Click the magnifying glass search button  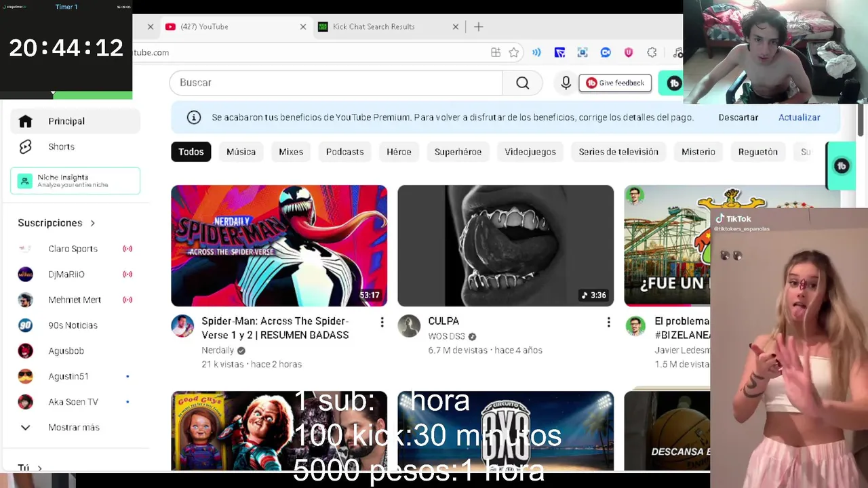tap(522, 83)
